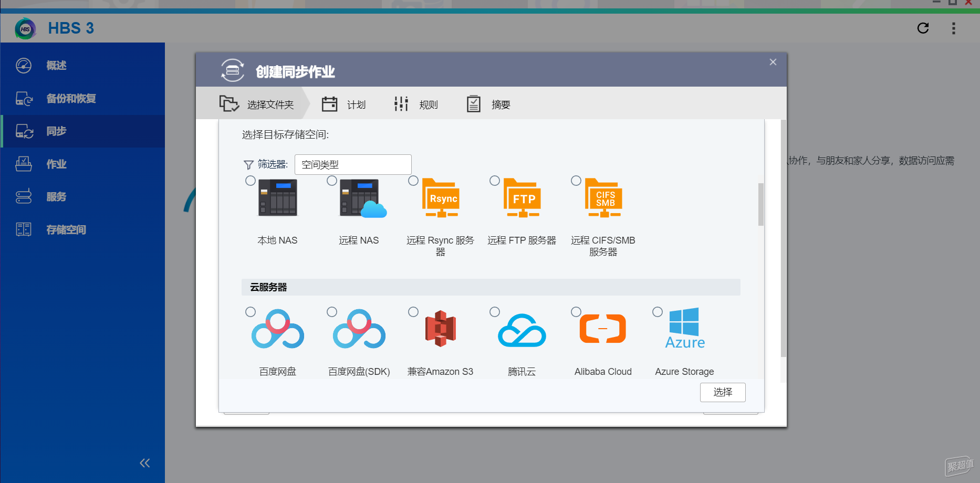The height and width of the screenshot is (483, 980).
Task: Select the Azure Storage radio button
Action: pyautogui.click(x=658, y=312)
